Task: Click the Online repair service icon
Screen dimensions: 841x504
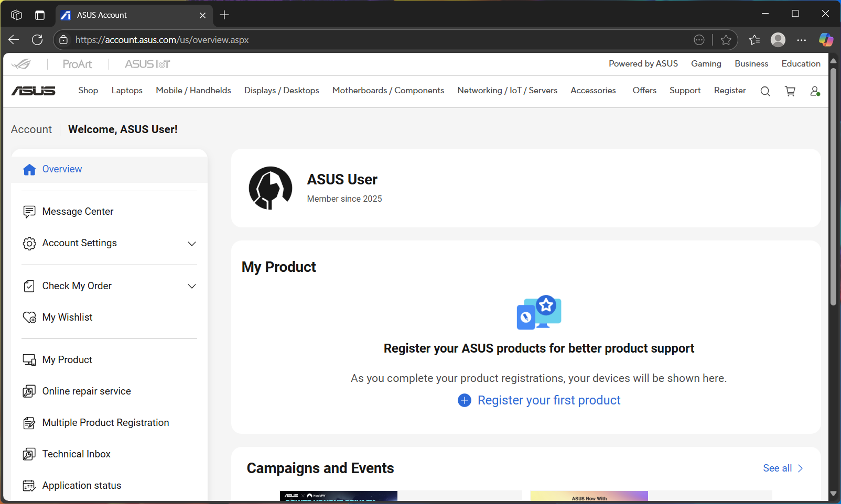Action: pos(29,391)
